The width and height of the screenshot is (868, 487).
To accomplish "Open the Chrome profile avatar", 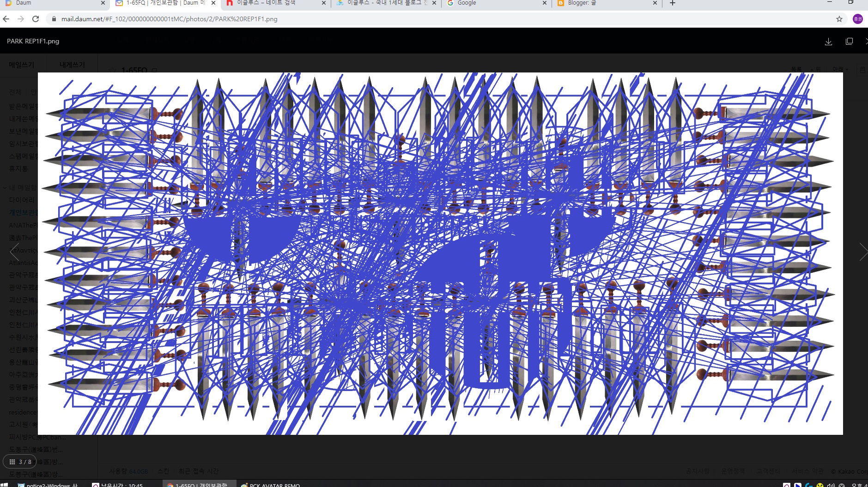I will (x=858, y=19).
